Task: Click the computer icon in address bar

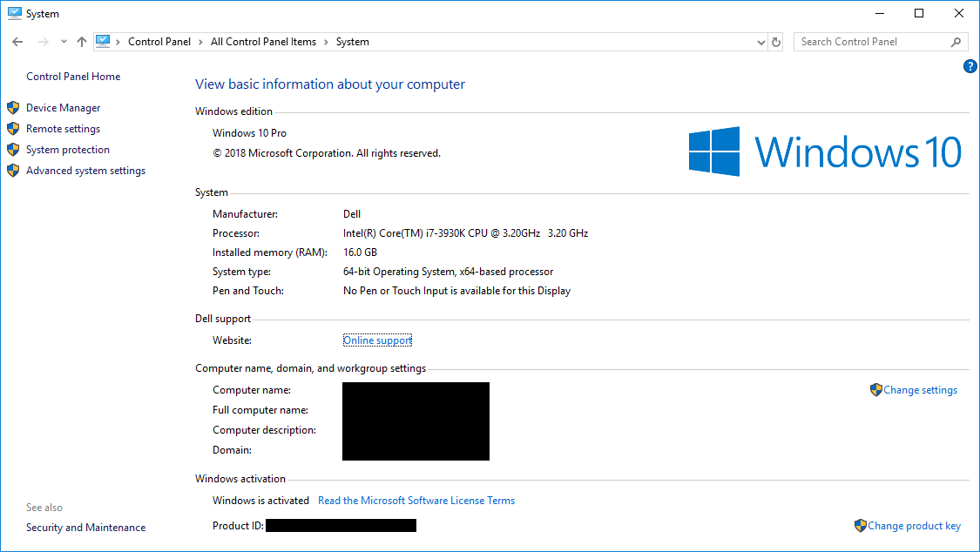Action: tap(103, 41)
